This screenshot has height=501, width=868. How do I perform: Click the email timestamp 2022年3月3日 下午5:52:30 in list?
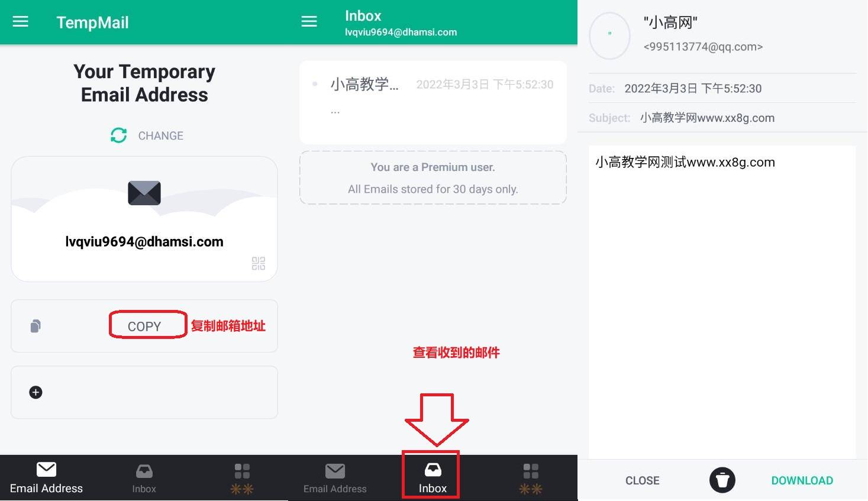485,85
